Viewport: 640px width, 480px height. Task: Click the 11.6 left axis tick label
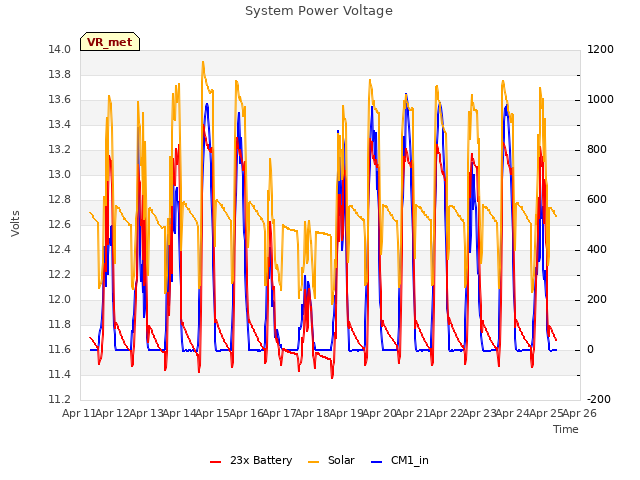coord(59,349)
